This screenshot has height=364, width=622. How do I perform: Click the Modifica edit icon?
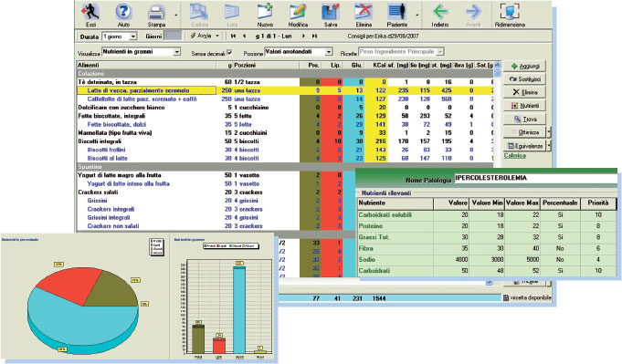pos(298,12)
